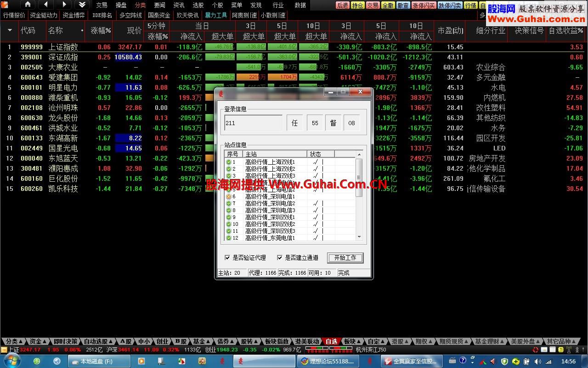Viewport: 588px width, 368px height.
Task: Click the 全撤 button
Action: click(x=388, y=5)
